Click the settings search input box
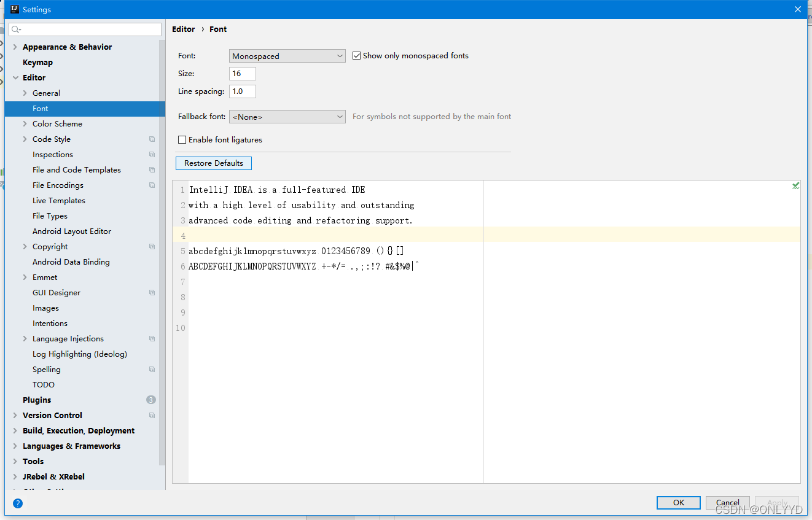This screenshot has width=812, height=520. [x=85, y=29]
